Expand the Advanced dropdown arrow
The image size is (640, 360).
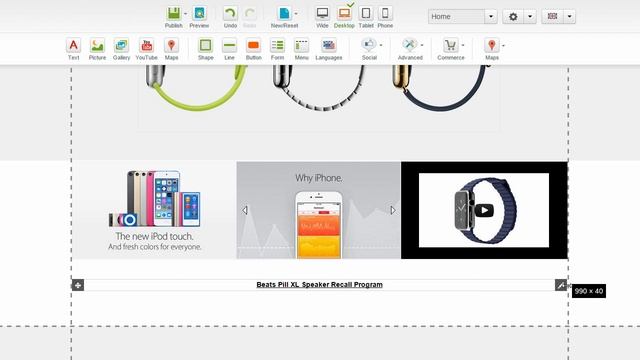point(422,45)
